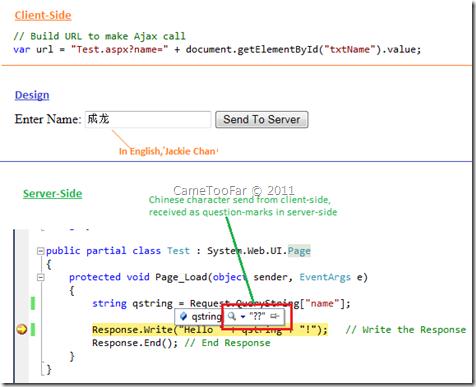Click the "Test.aspx?name=" URL string
476x387 pixels.
click(x=120, y=50)
